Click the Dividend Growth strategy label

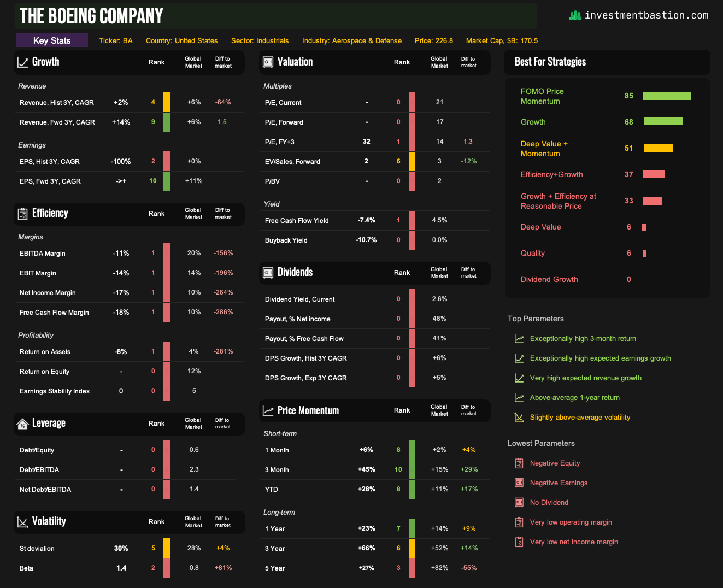click(x=549, y=279)
